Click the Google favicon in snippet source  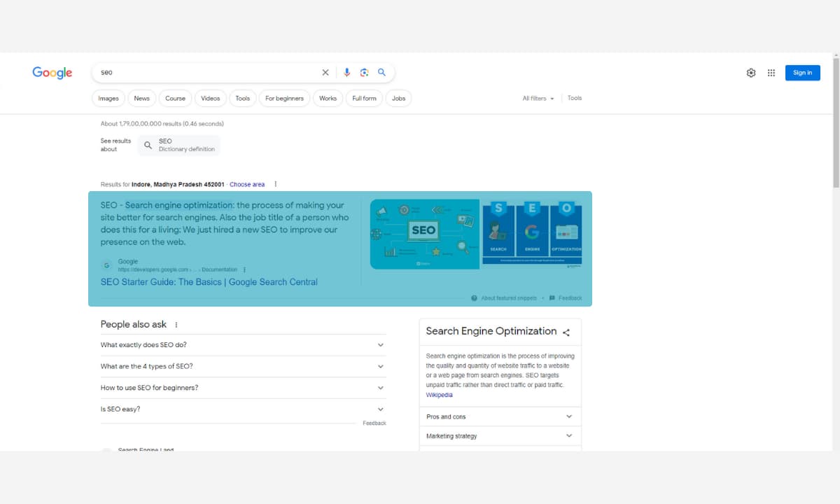click(106, 265)
